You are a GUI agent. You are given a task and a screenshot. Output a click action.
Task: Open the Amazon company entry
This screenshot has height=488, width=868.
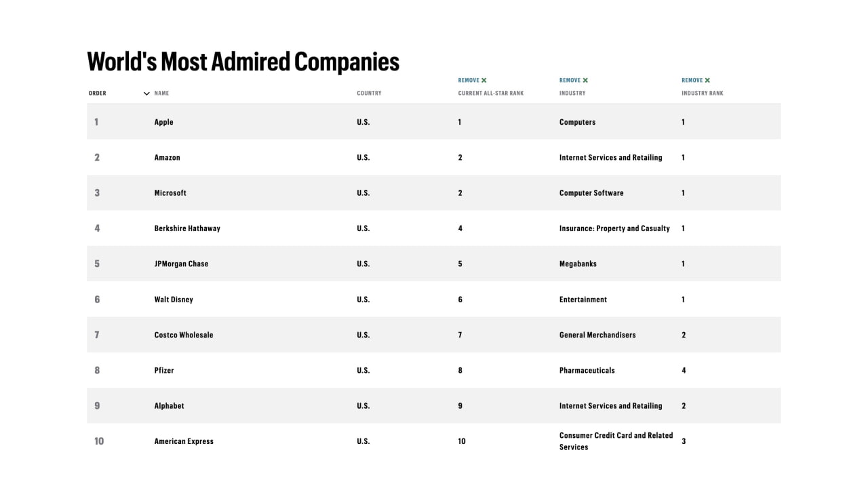[x=167, y=157]
